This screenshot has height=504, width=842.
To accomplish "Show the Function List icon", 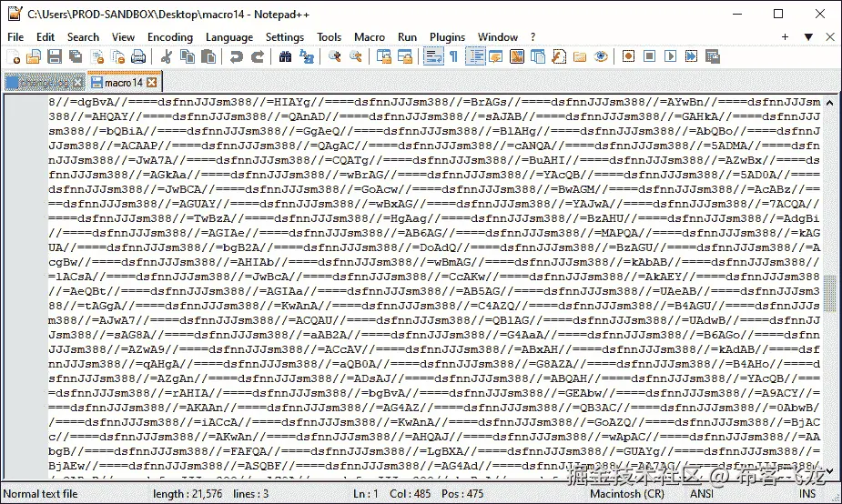I will point(559,56).
